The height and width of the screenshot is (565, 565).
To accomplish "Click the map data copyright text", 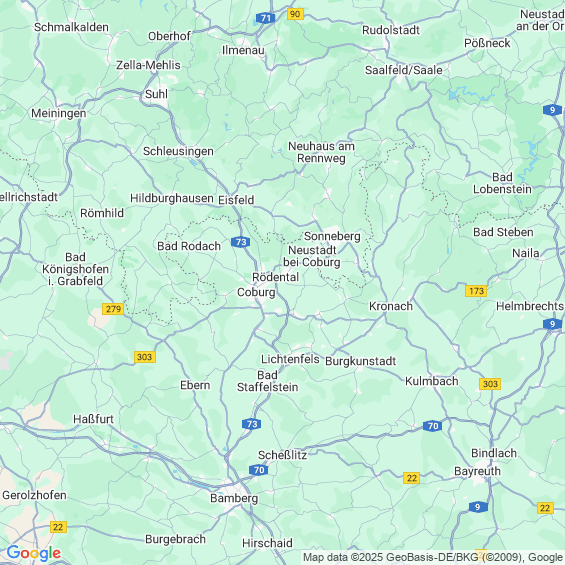I will [433, 557].
